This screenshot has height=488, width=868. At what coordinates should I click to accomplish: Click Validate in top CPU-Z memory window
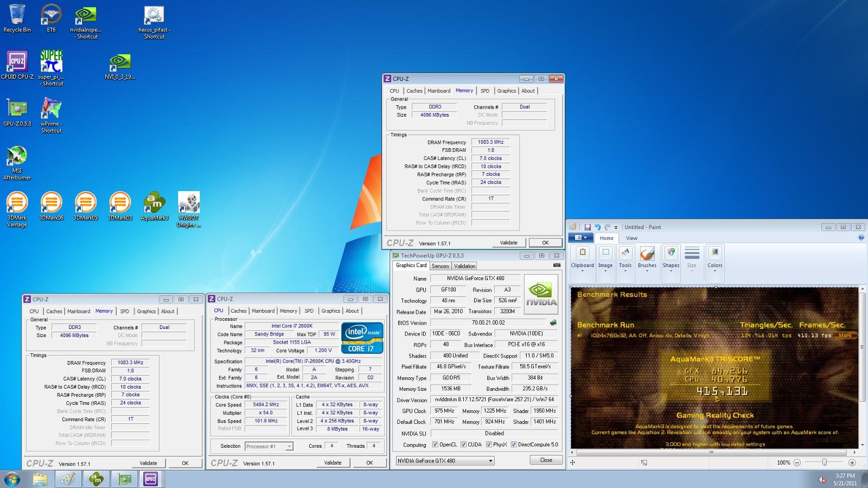[x=508, y=243]
